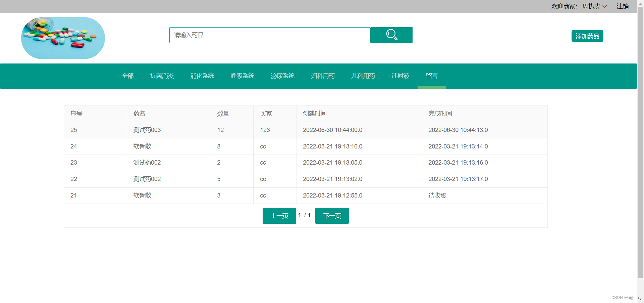Click quantity 12 cell

(x=232, y=130)
